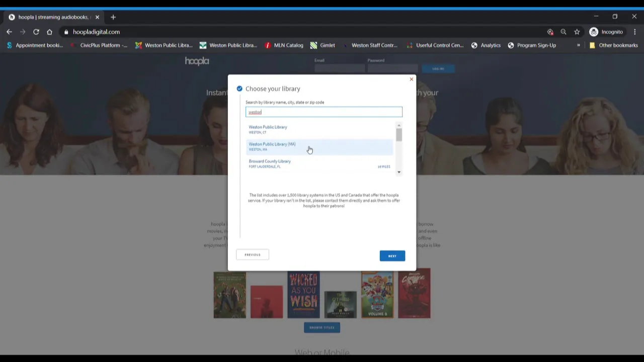Click the third-party cookie blocked icon
644x362 pixels.
pyautogui.click(x=550, y=32)
